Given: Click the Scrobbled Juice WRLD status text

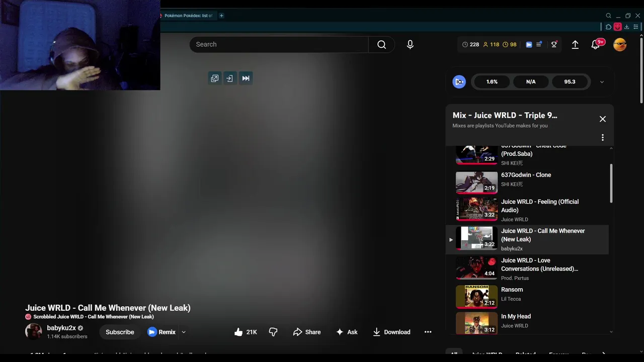Looking at the screenshot, I should point(94,317).
